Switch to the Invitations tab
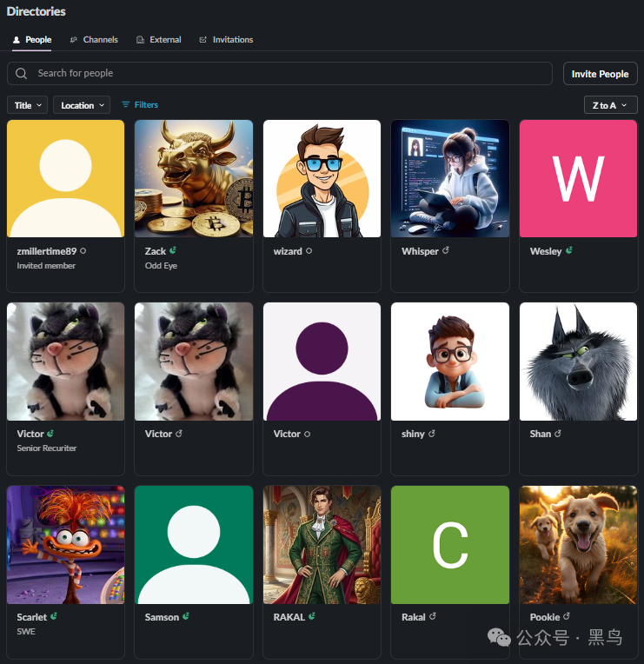This screenshot has width=644, height=664. point(226,39)
